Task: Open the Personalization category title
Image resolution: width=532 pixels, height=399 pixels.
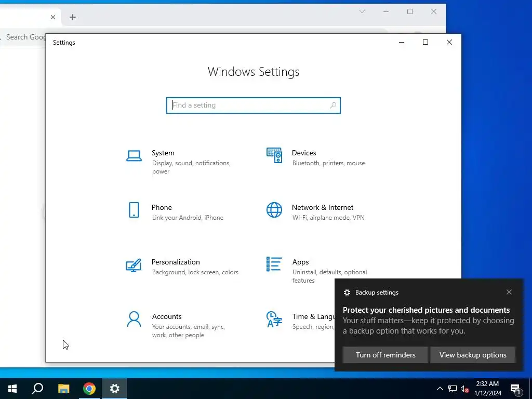Action: [x=176, y=262]
